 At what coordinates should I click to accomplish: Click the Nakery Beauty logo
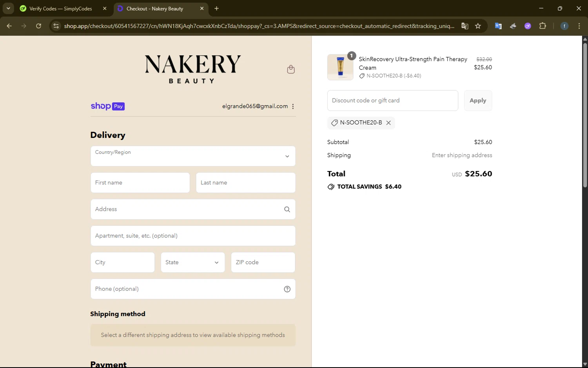(x=193, y=69)
